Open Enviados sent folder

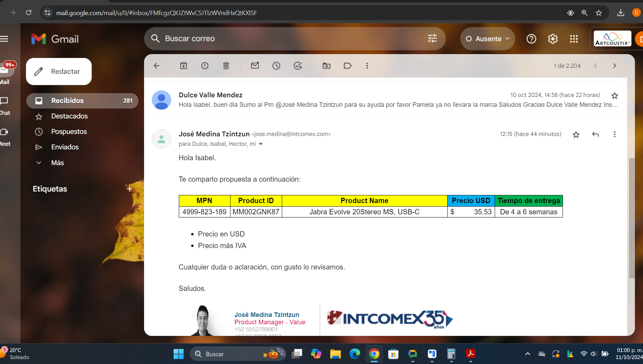click(65, 147)
